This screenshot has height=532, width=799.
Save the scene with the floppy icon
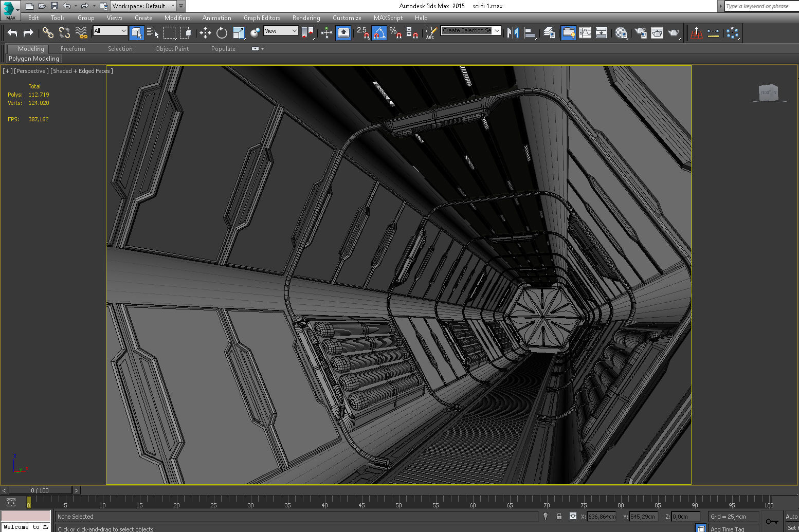(x=55, y=6)
